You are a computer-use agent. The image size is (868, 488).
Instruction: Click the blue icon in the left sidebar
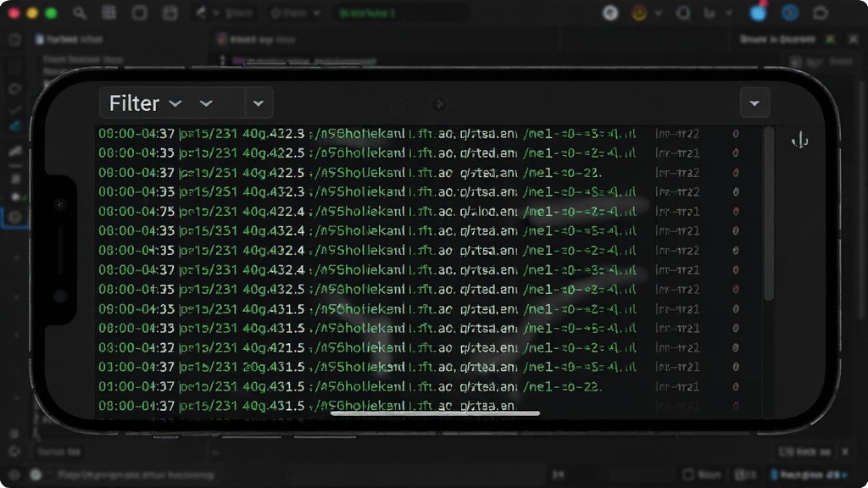pos(15,126)
